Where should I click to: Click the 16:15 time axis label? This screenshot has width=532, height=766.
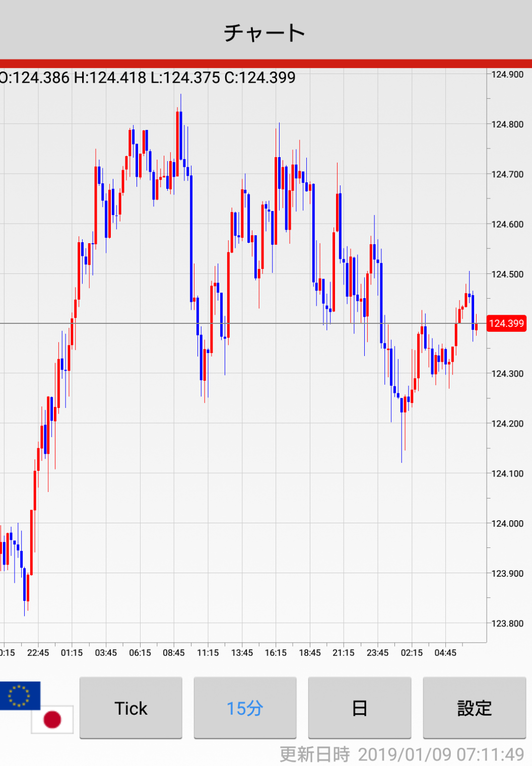tap(276, 653)
